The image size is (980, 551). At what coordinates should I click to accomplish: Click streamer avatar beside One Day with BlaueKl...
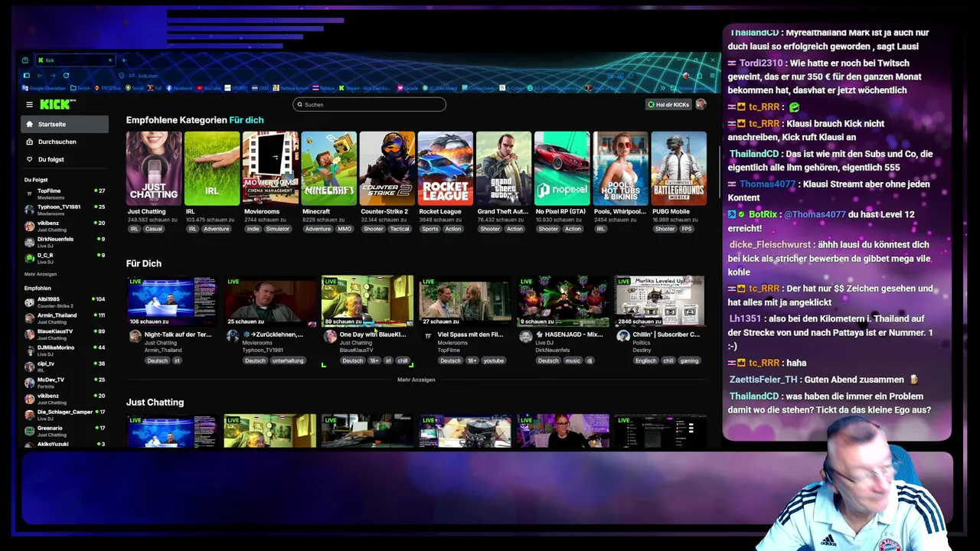tap(331, 336)
